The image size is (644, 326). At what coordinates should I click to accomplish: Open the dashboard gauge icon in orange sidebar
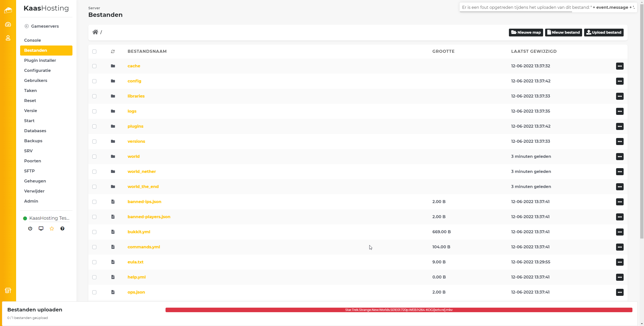(x=8, y=24)
